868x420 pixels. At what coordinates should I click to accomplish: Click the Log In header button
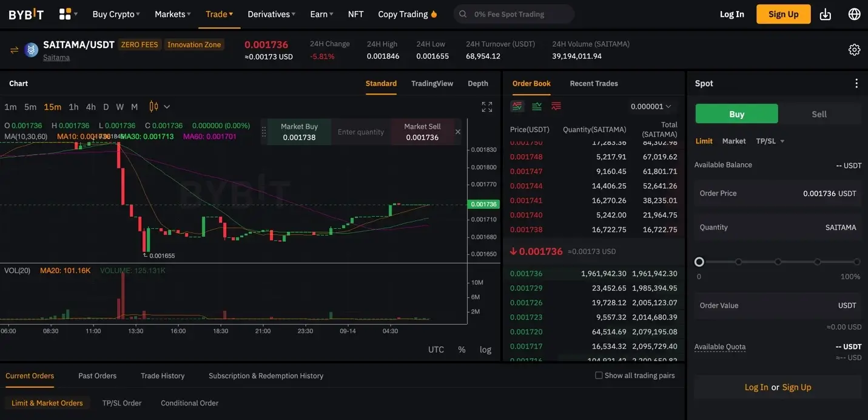(x=732, y=14)
